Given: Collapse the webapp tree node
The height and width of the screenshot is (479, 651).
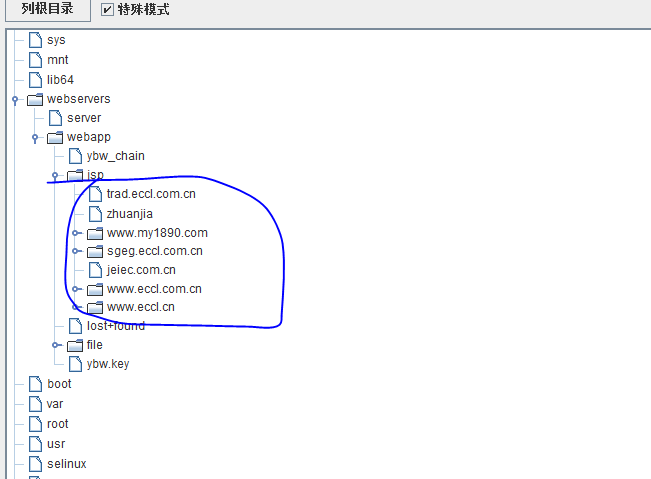Looking at the screenshot, I should click(x=35, y=137).
